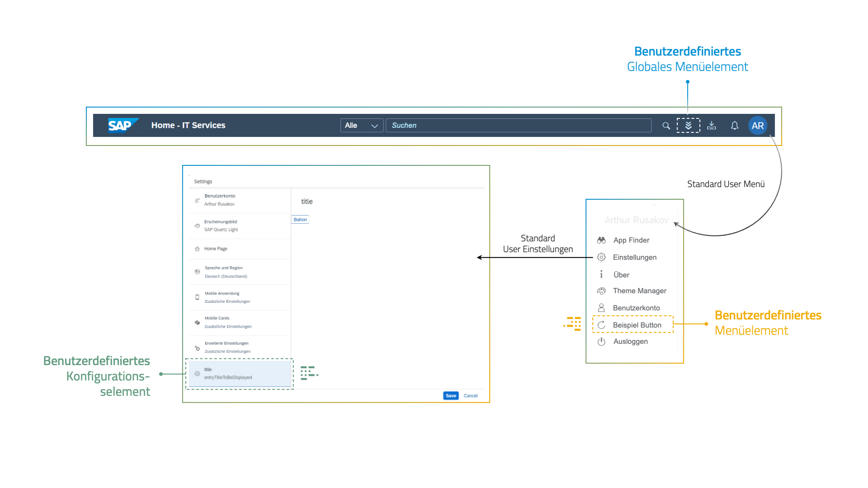Open the notifications bell icon

coord(735,125)
